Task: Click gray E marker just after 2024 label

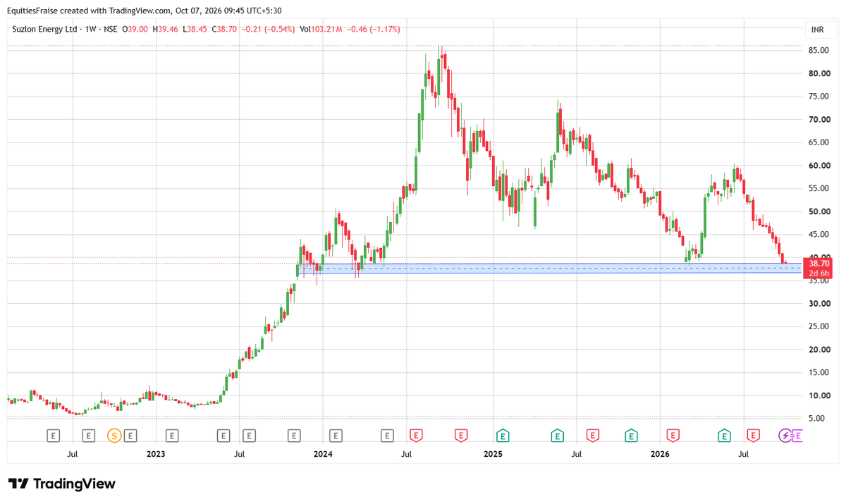Action: (x=336, y=436)
